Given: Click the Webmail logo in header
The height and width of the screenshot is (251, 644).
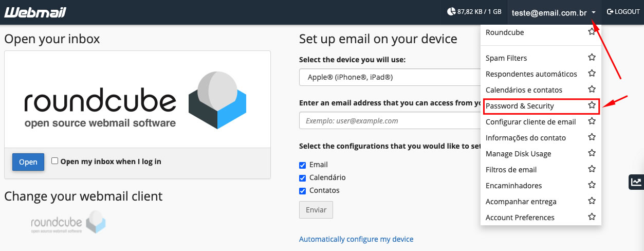Looking at the screenshot, I should tap(35, 12).
